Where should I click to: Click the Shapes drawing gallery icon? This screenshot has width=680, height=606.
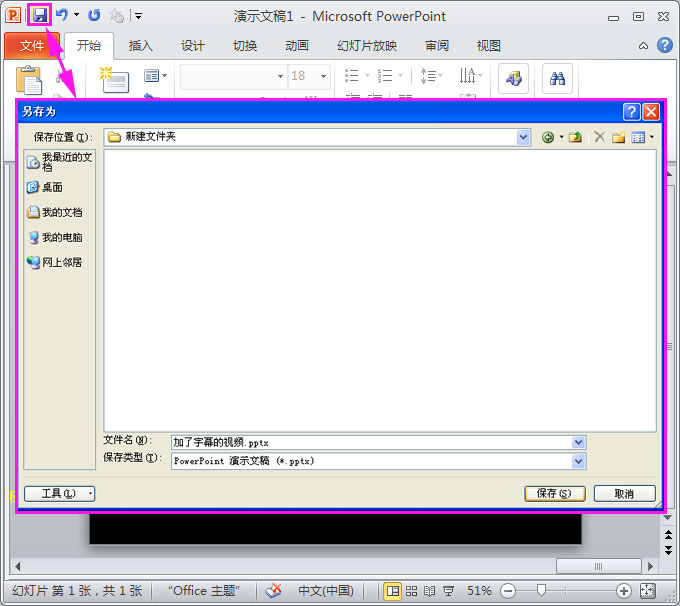pyautogui.click(x=513, y=79)
